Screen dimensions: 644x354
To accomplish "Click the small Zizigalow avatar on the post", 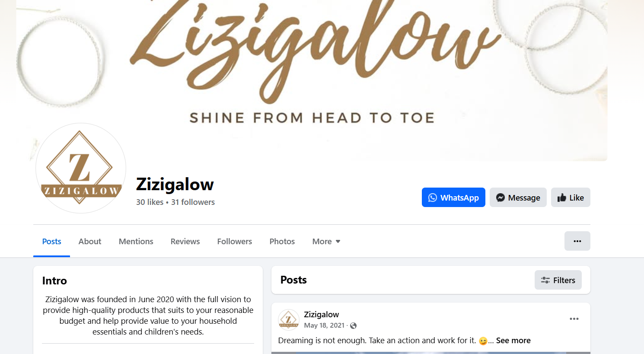I will tap(289, 320).
